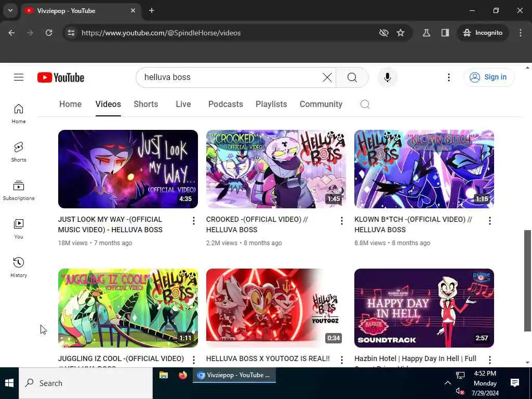Play the Just Look My Way thumbnail
Screen dimensions: 532x399
pos(128,169)
